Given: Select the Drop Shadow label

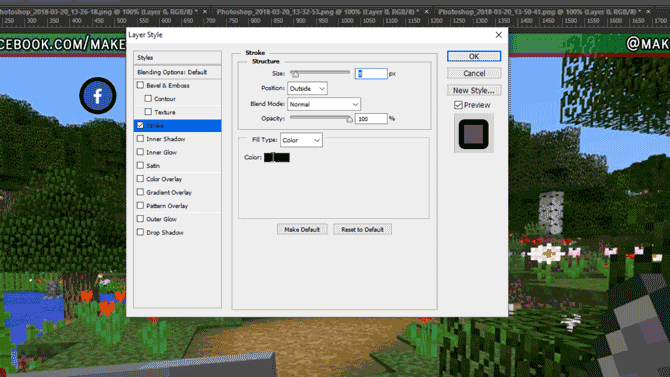Looking at the screenshot, I should [x=165, y=233].
